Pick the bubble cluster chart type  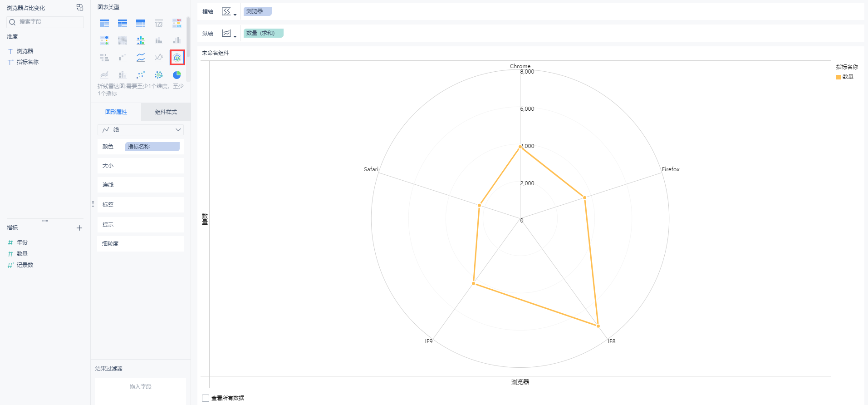pyautogui.click(x=158, y=75)
